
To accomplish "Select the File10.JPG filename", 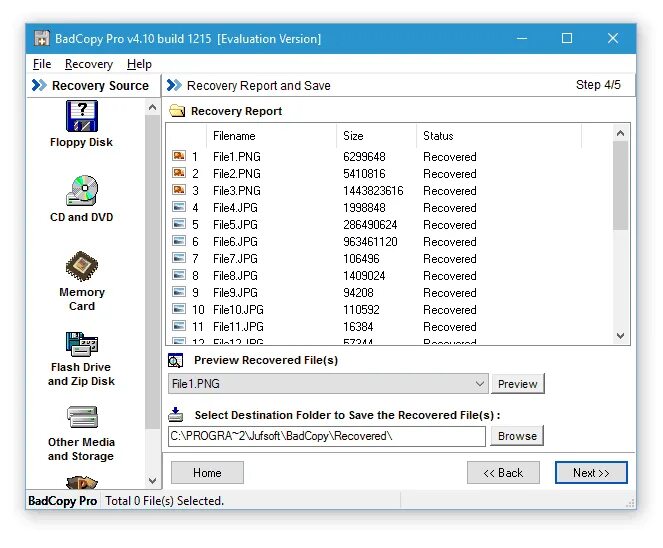I will pyautogui.click(x=238, y=310).
